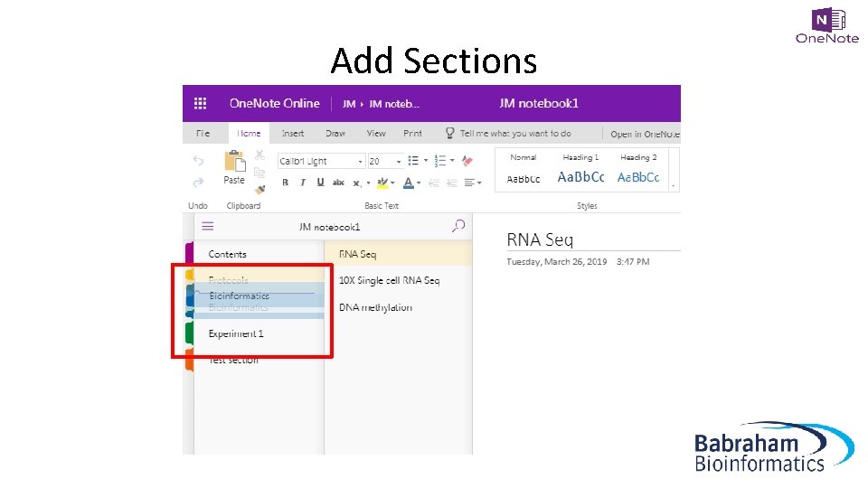Expand the highlight color arrow
This screenshot has height=488, width=868.
coord(392,183)
